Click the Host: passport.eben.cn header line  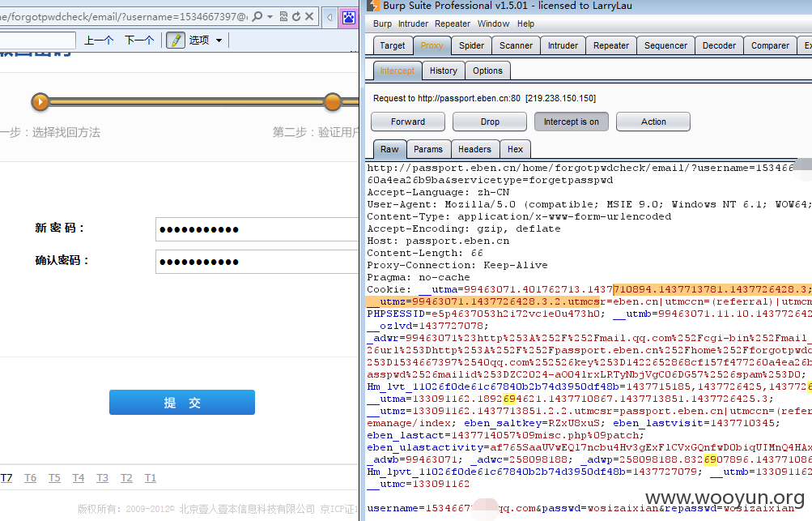coord(438,241)
